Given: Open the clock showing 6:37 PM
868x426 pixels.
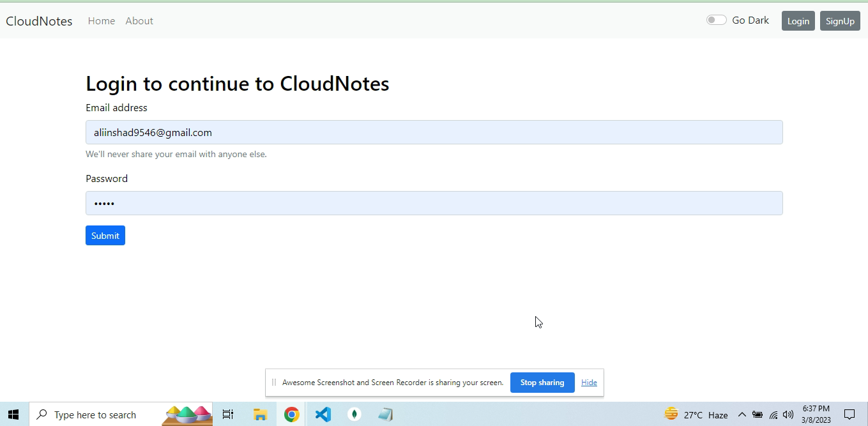Looking at the screenshot, I should click(816, 415).
